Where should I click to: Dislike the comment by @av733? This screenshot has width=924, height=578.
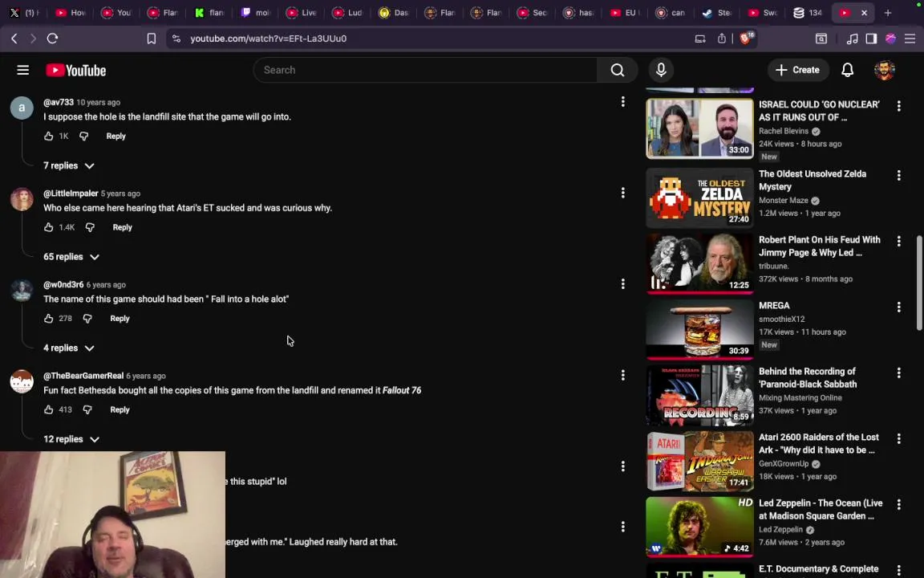click(x=83, y=136)
